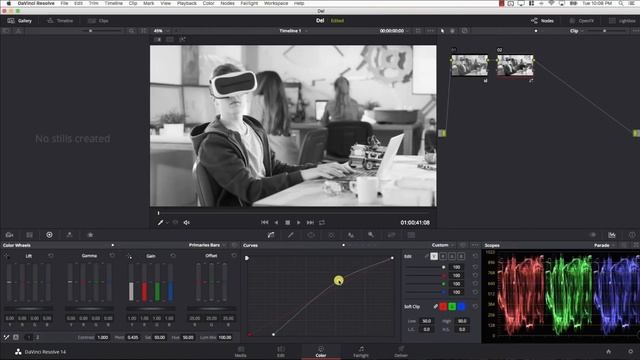Select the Curves palette icon

[271, 235]
